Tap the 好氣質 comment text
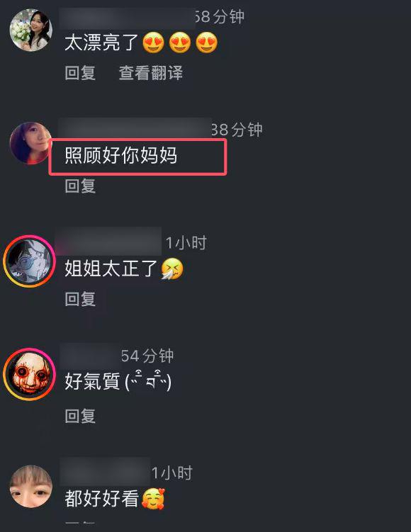Screen dimensions: 411x532 click(118, 381)
